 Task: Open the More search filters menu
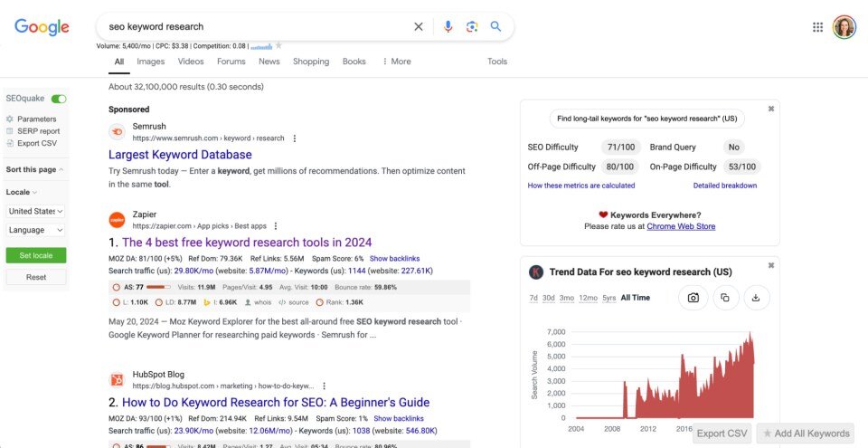click(x=396, y=62)
